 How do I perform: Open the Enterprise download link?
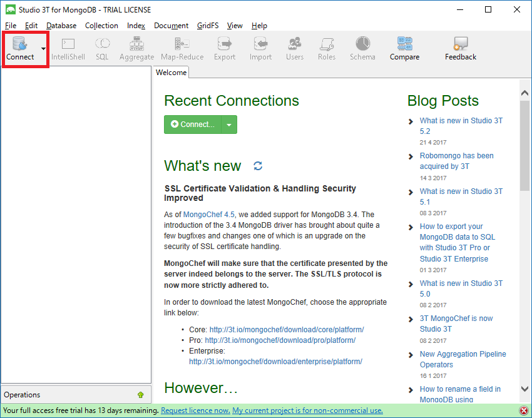275,361
